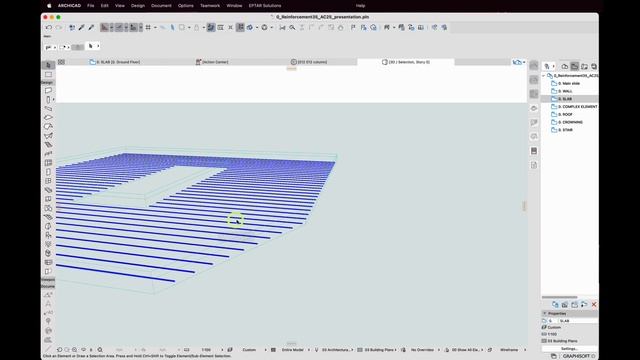
Task: Switch to the 3D Selection Story tab
Action: (406, 62)
